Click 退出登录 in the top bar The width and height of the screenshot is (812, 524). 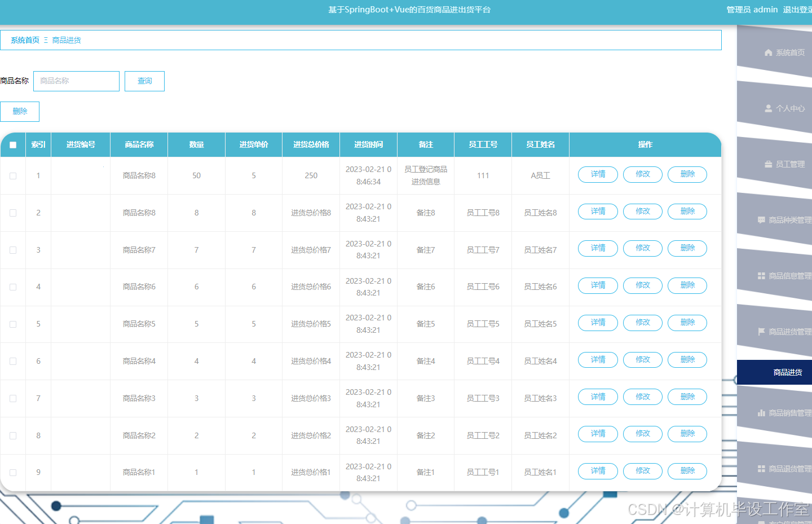click(797, 10)
